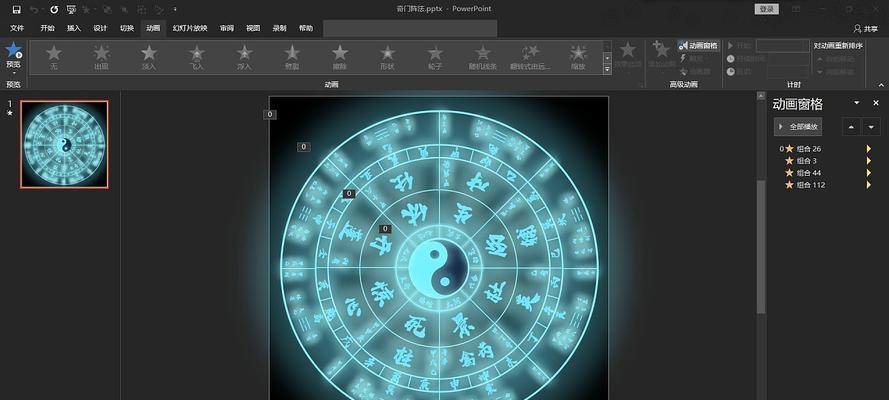Click the 登录 (Sign in) button

767,9
